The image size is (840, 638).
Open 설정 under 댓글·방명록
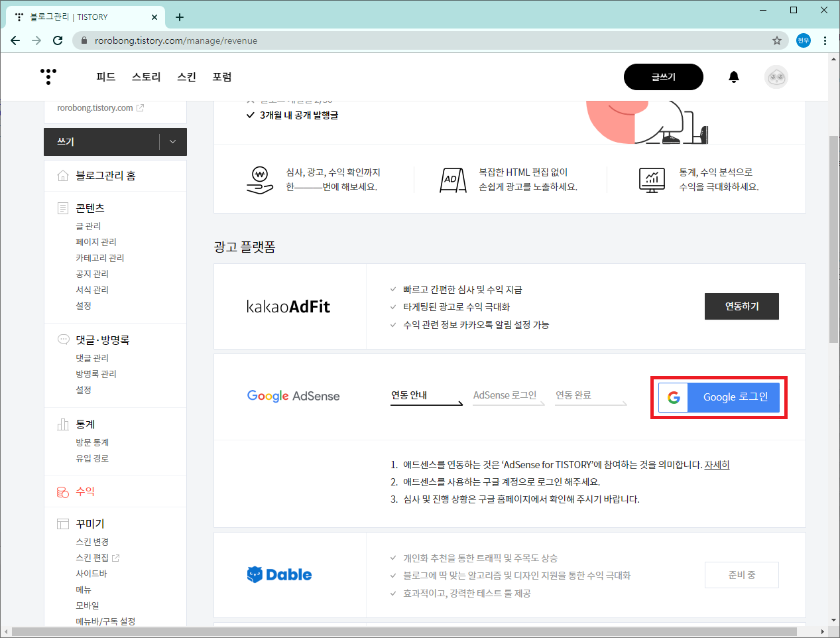(x=84, y=390)
